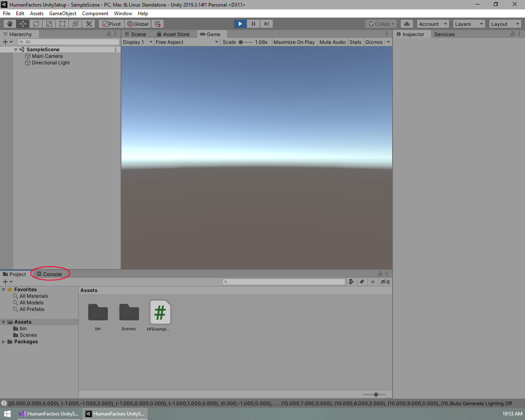This screenshot has width=525, height=420.
Task: Search assets by label icon
Action: (362, 282)
